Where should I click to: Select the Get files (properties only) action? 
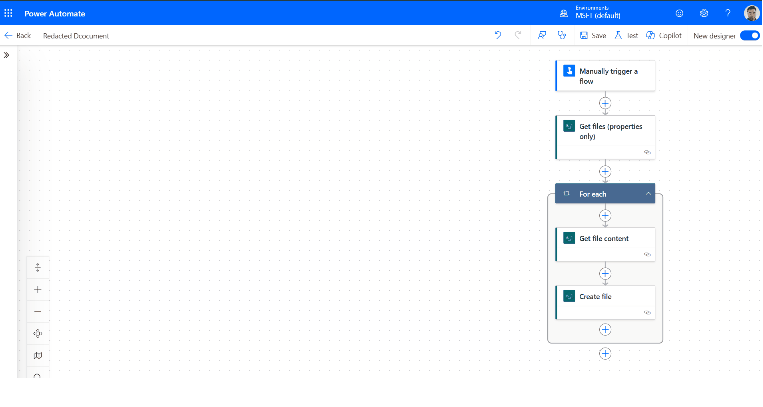605,137
